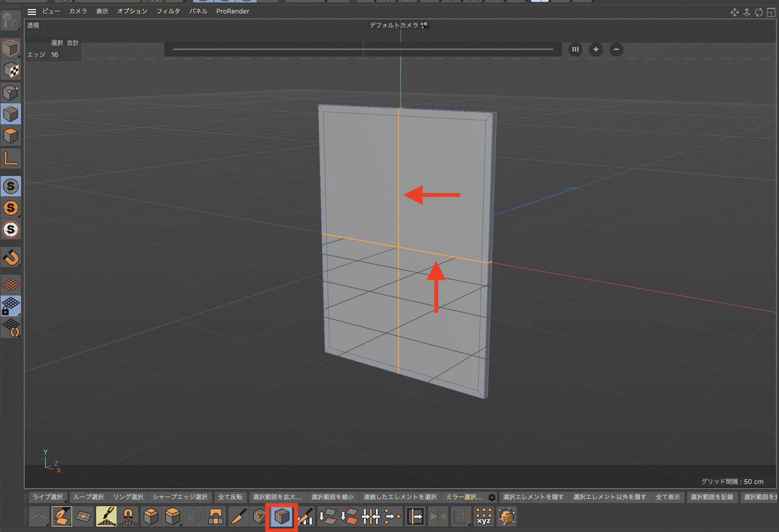Click the ループ選択 button
779x532 pixels.
click(x=88, y=497)
